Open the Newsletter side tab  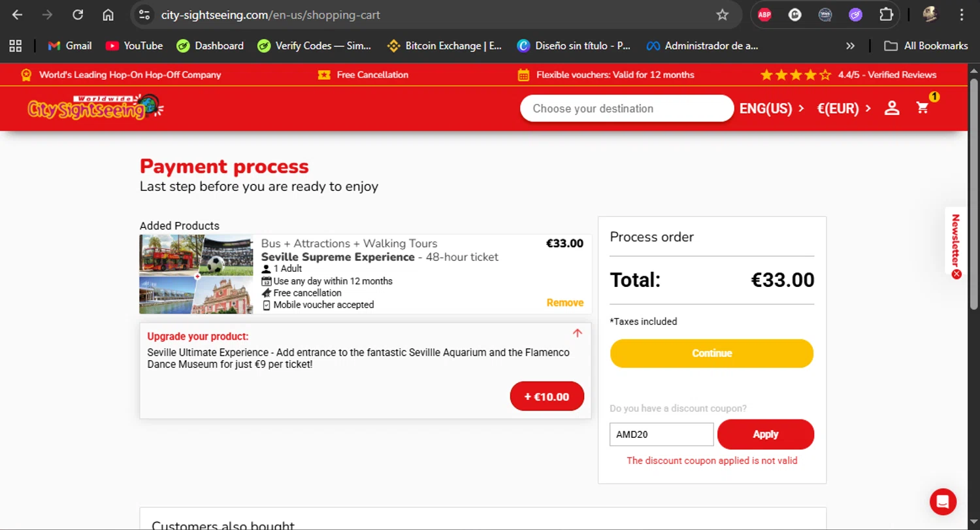coord(956,239)
